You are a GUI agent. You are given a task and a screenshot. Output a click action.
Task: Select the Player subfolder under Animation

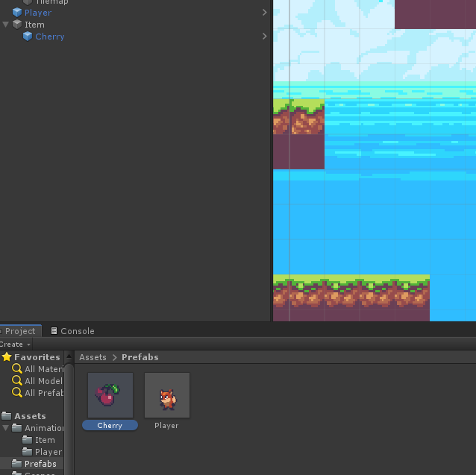(48, 452)
